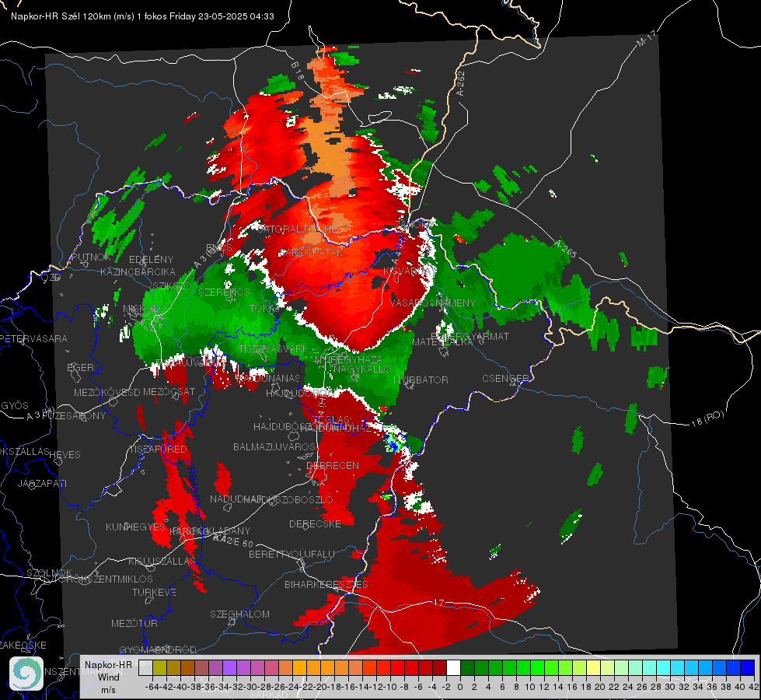The image size is (761, 700).
Task: Click the orange swatch between -24 and -22
Action: tap(299, 667)
